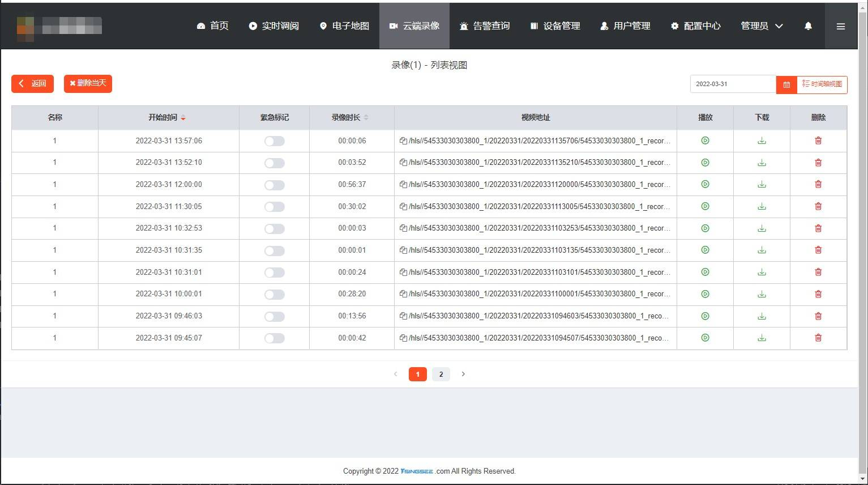Play the recording started at 13:57:06
Viewport: 868px width, 485px height.
pos(705,141)
